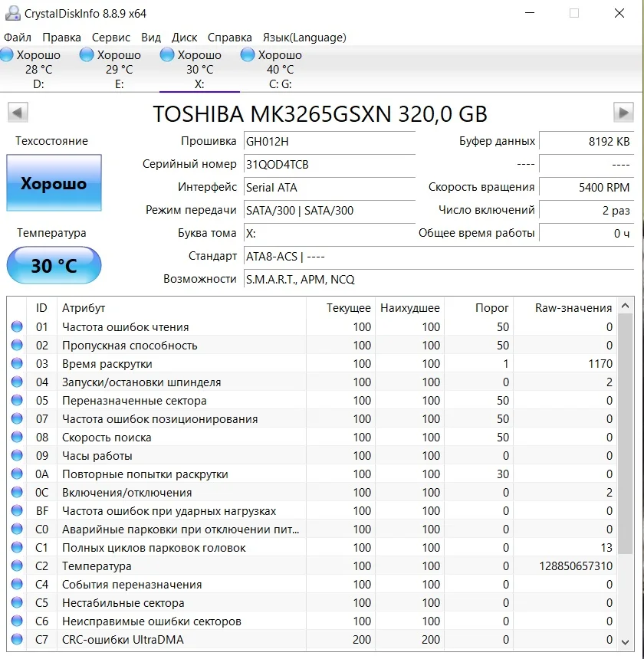Viewport: 644px width, 659px height.
Task: Select disk X: at 30 °C
Action: 199,69
